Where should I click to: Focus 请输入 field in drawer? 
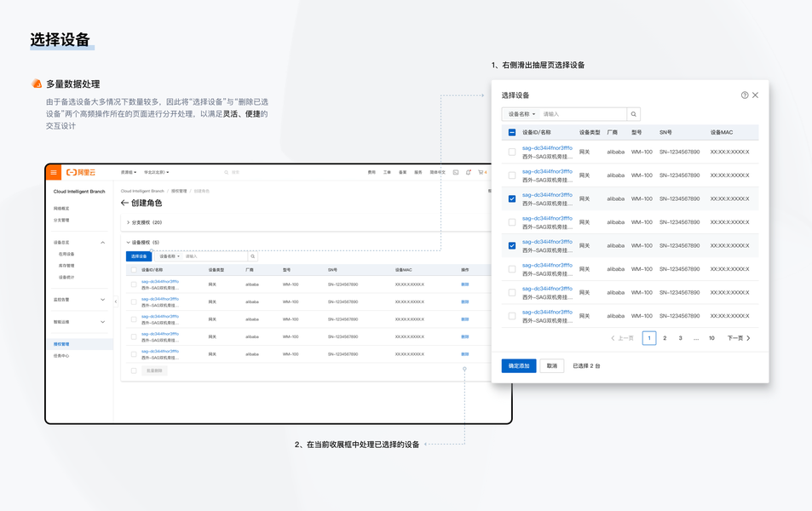[x=583, y=114]
